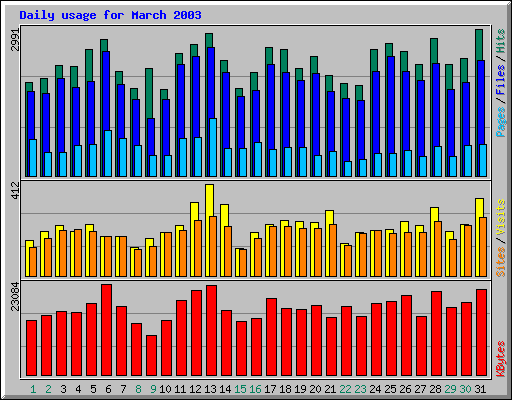Select the tallest yellow visits bar for day 13
The image size is (512, 400).
pos(210,200)
